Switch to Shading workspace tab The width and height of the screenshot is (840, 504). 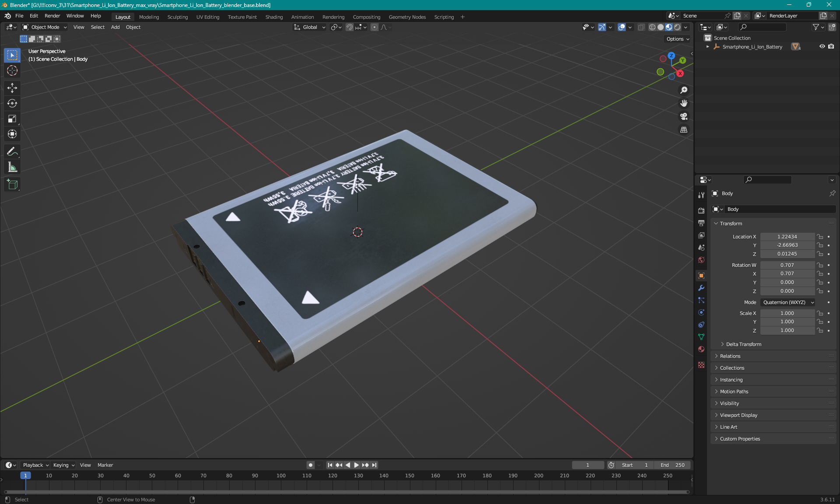(274, 17)
